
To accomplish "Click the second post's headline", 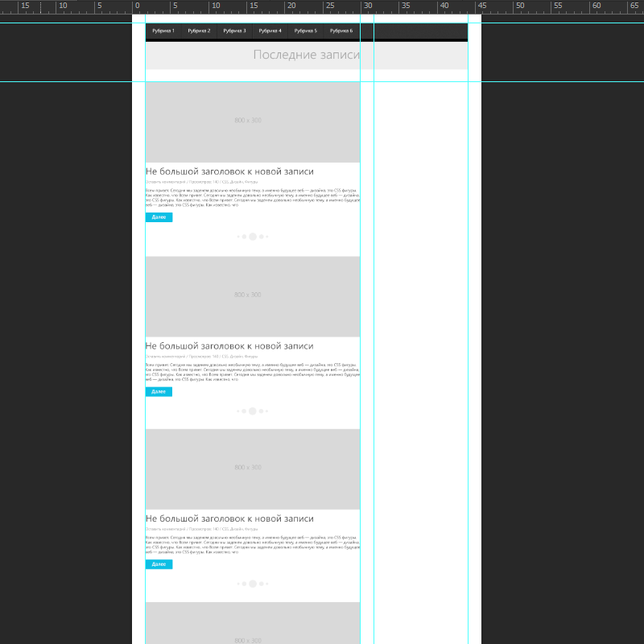I will tap(229, 346).
